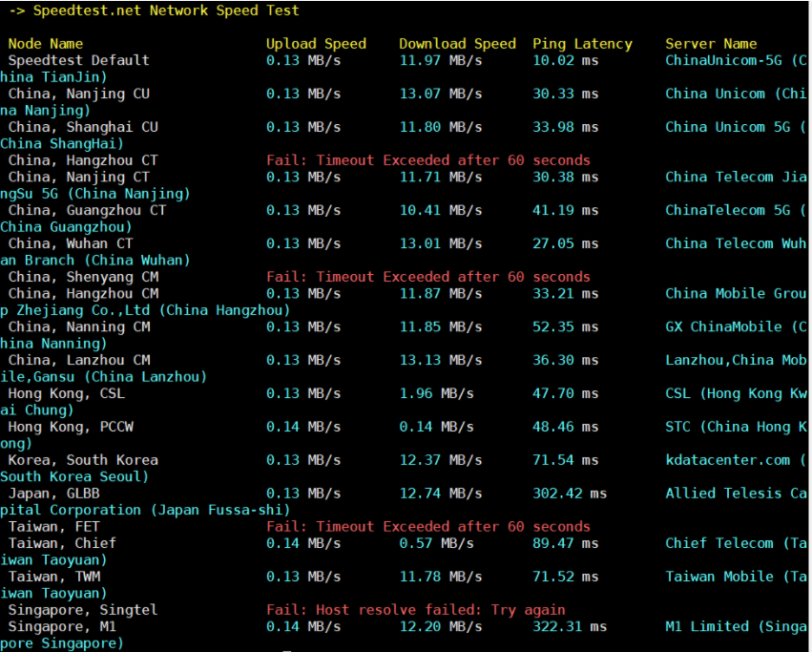Screen dimensions: 812x652
Task: Click the 10.02 ms ping latency
Action: pyautogui.click(x=566, y=60)
